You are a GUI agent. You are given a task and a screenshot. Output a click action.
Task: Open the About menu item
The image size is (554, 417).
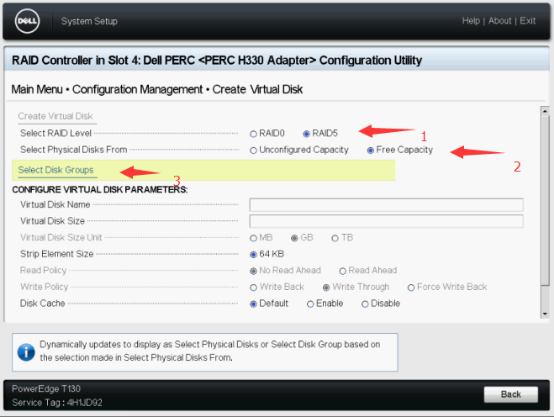click(500, 21)
